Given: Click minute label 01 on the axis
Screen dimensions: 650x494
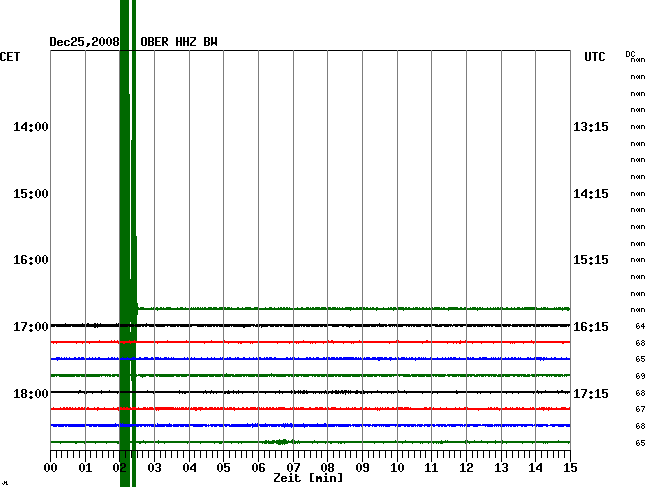Looking at the screenshot, I should [x=85, y=467].
